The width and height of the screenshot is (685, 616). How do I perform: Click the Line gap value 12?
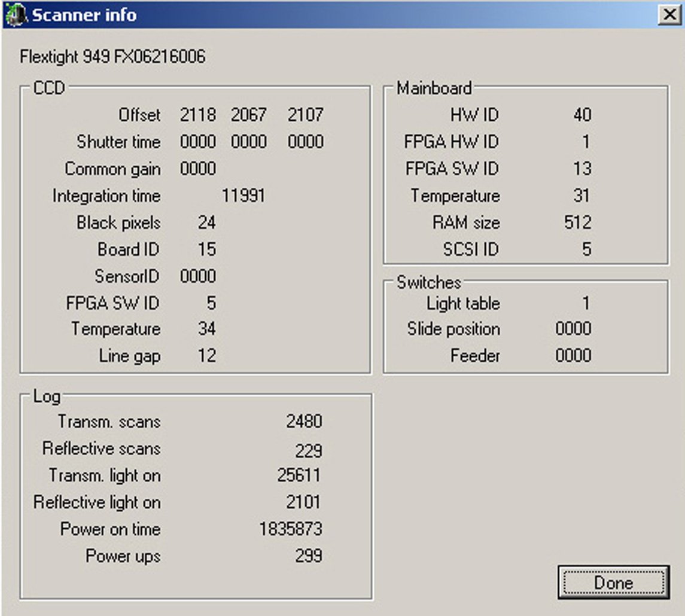[206, 356]
